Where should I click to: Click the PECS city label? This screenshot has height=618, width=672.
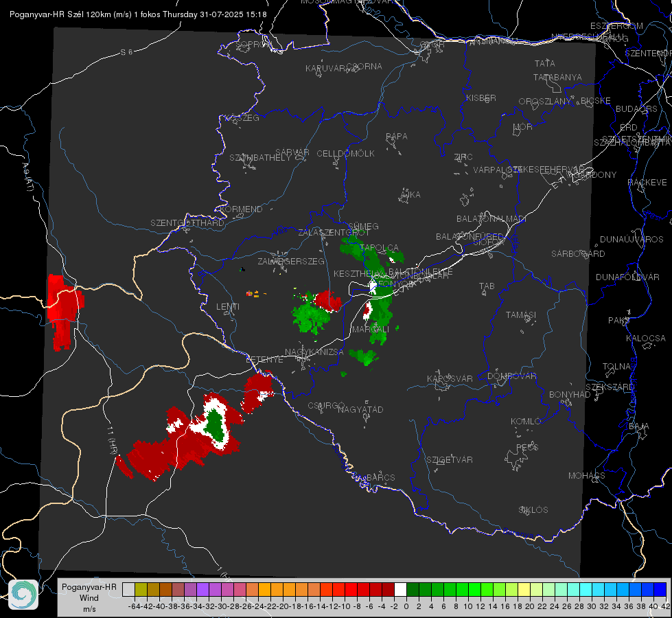point(526,447)
